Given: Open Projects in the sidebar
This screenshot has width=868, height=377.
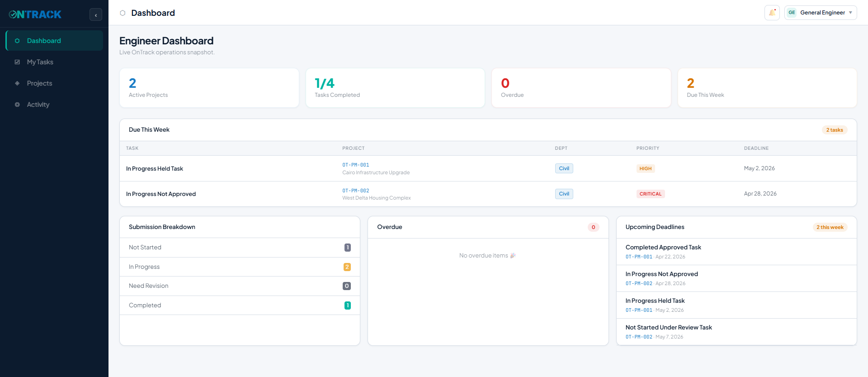Looking at the screenshot, I should tap(54, 83).
